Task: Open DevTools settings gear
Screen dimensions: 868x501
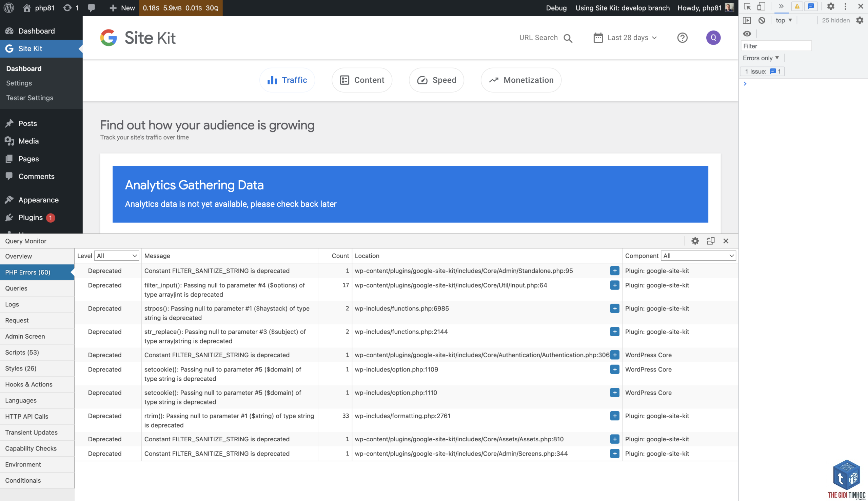Action: tap(830, 6)
